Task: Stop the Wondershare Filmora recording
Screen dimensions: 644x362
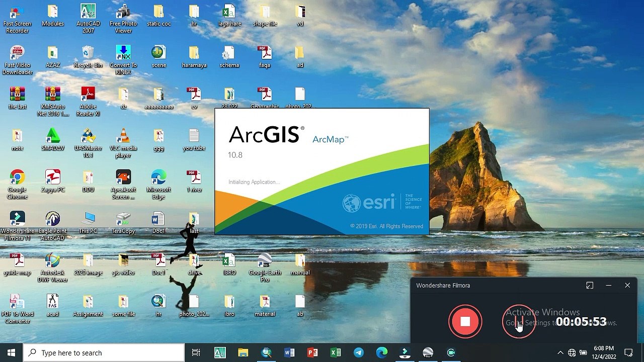Action: (465, 321)
